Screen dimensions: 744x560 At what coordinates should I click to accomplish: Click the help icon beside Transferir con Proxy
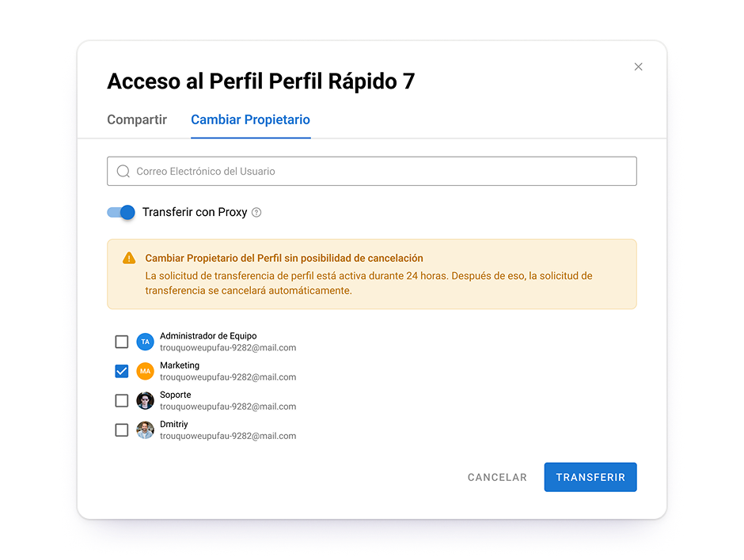pyautogui.click(x=256, y=213)
